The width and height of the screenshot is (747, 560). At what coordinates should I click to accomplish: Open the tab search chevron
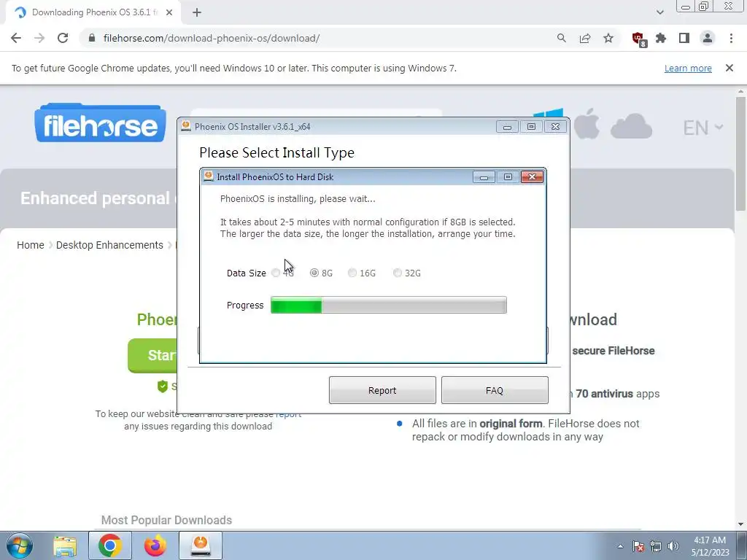(659, 12)
